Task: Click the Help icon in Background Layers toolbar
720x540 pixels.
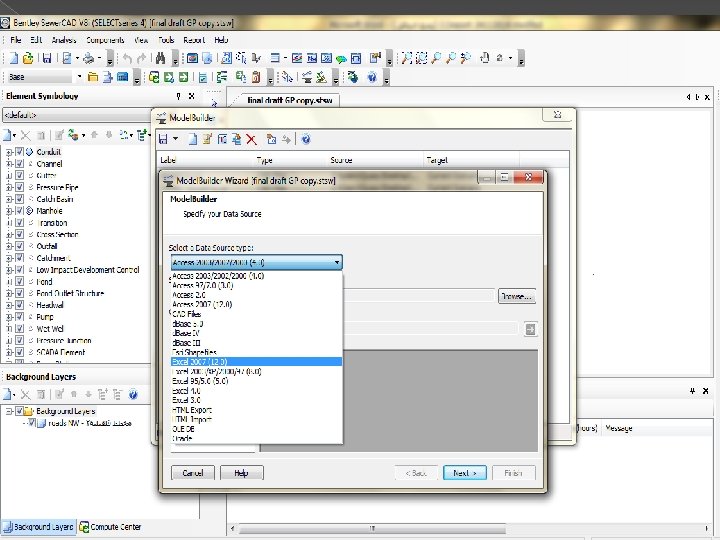Action: tap(133, 394)
